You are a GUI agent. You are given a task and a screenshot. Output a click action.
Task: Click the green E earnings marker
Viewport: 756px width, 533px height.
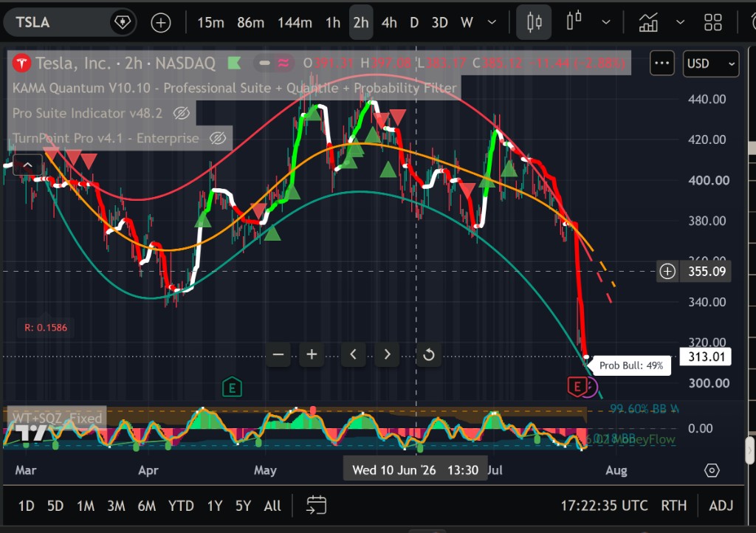click(x=232, y=388)
